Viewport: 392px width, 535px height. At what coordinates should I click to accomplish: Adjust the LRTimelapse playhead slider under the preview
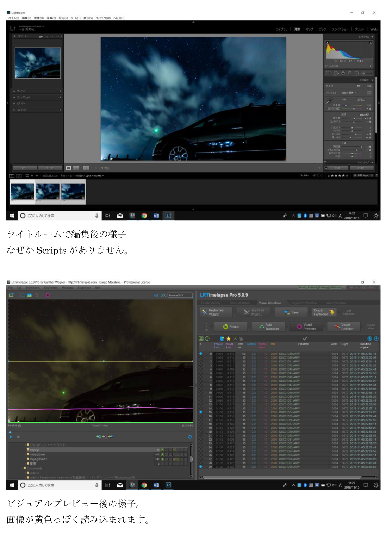coord(10,431)
